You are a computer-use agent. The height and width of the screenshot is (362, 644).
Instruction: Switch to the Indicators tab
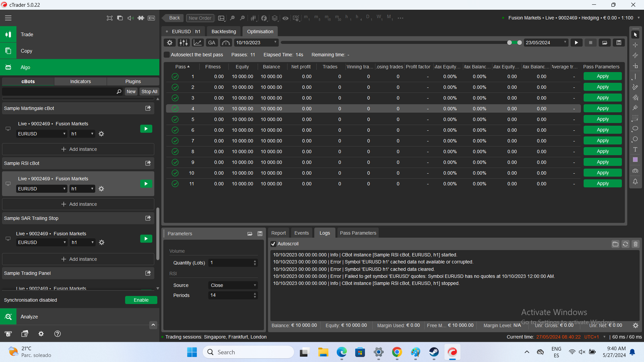[x=80, y=81]
